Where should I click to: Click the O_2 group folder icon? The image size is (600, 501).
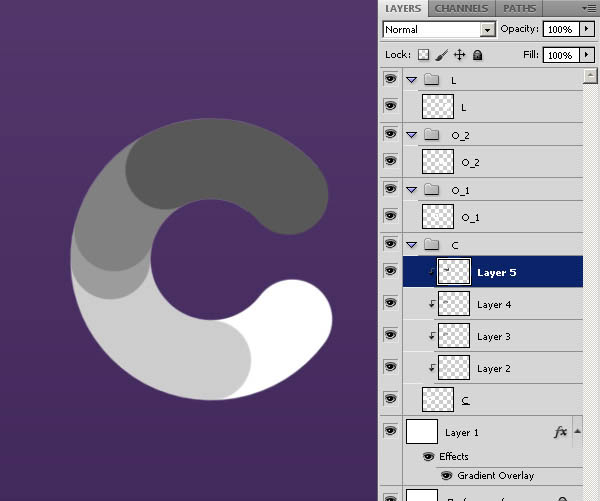click(x=432, y=134)
